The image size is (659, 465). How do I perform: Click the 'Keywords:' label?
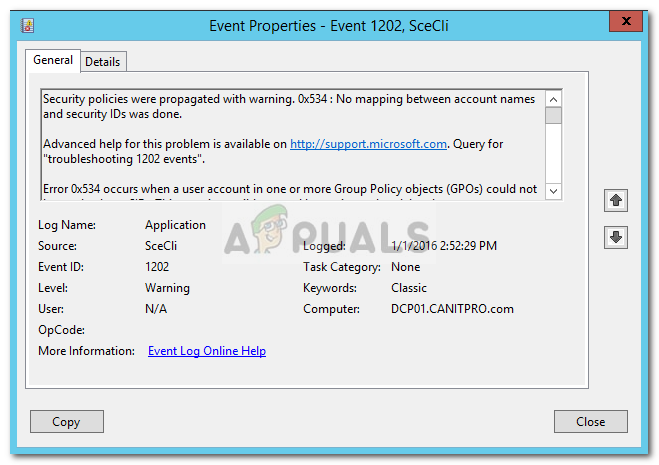(330, 288)
